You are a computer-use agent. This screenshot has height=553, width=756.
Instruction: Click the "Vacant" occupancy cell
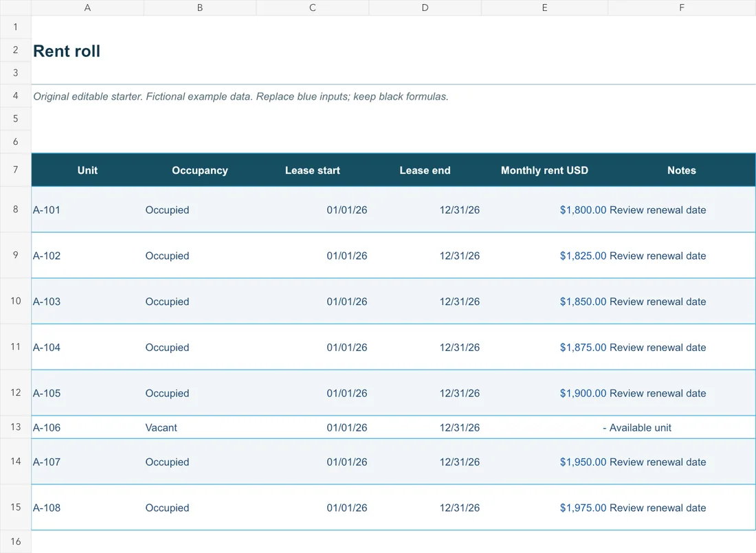click(200, 428)
